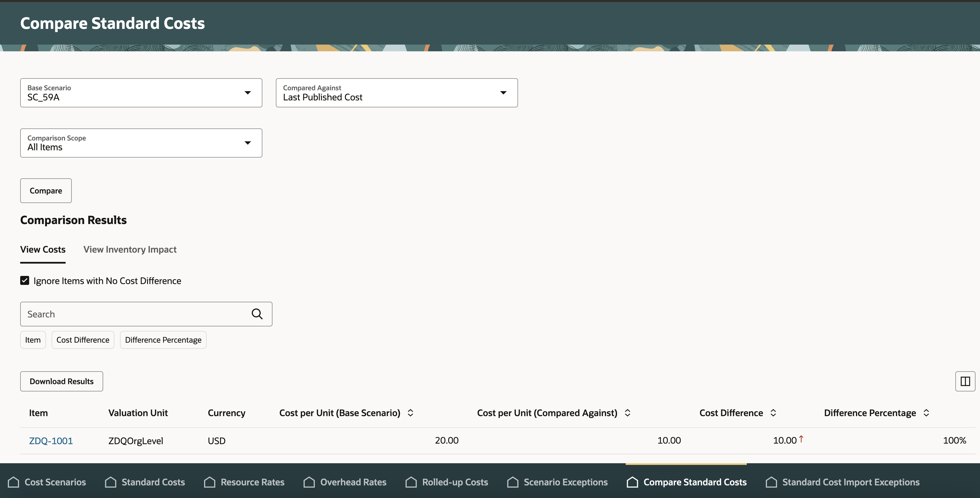Open item link ZDQ-1001
This screenshot has width=980, height=498.
tap(51, 441)
